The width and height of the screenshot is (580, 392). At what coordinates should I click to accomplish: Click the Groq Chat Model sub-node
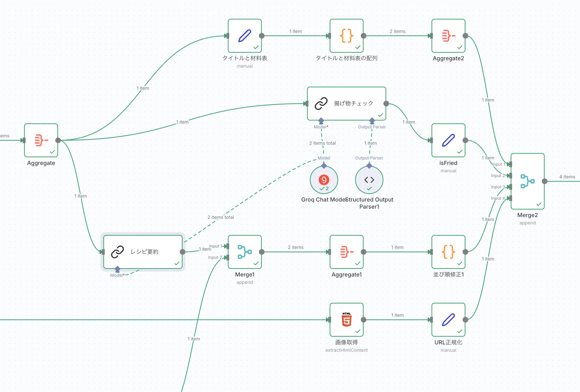[x=324, y=180]
